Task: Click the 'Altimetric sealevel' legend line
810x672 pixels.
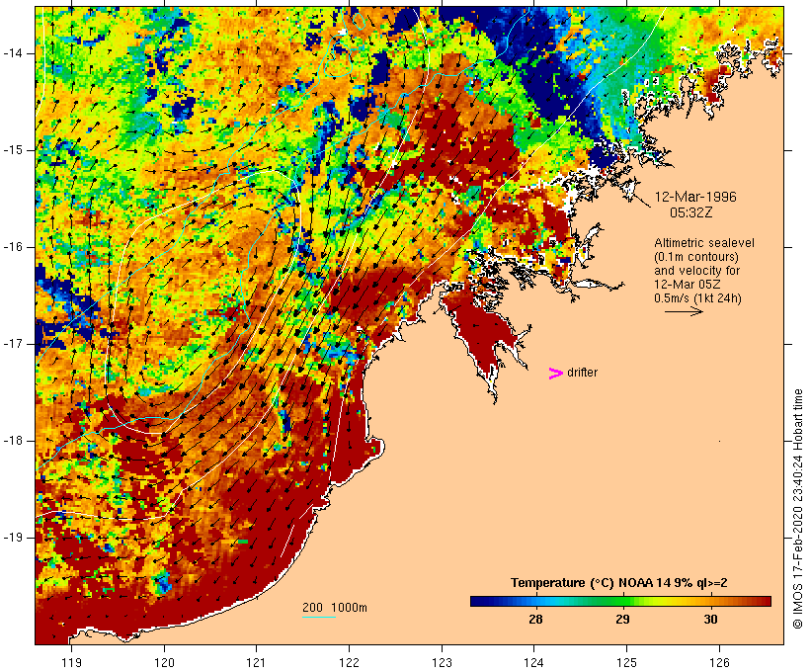Action: pyautogui.click(x=704, y=243)
